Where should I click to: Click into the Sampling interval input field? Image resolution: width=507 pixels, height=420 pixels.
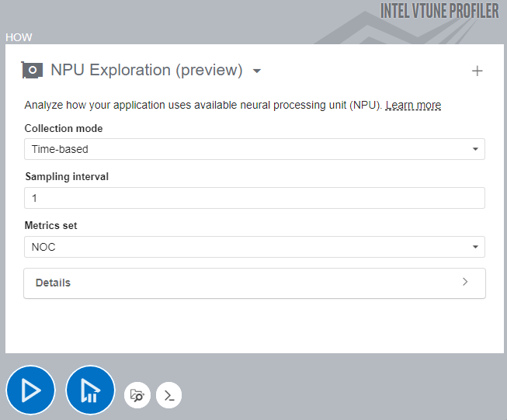pos(254,198)
